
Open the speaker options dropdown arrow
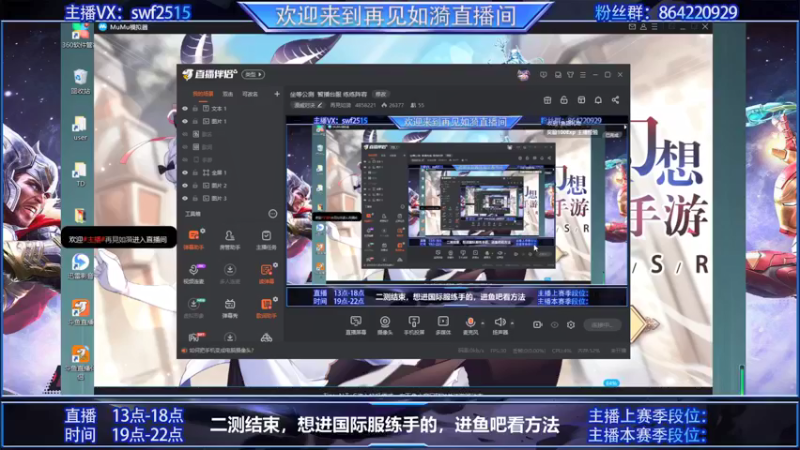512,323
